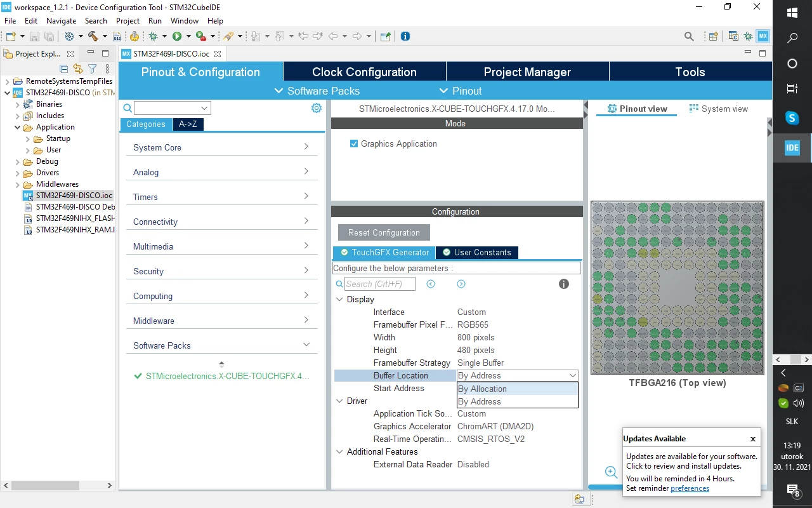Open Windows Start menu

792,13
